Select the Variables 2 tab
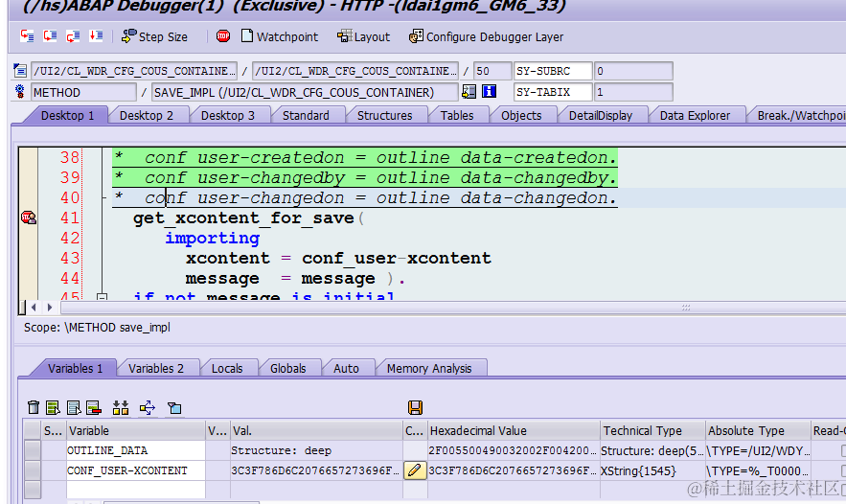 156,369
